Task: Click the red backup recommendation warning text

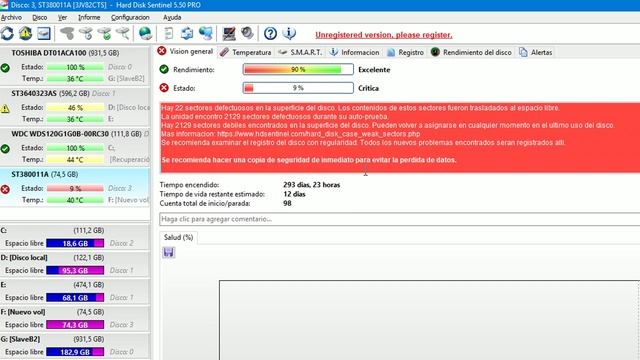Action: (309, 160)
